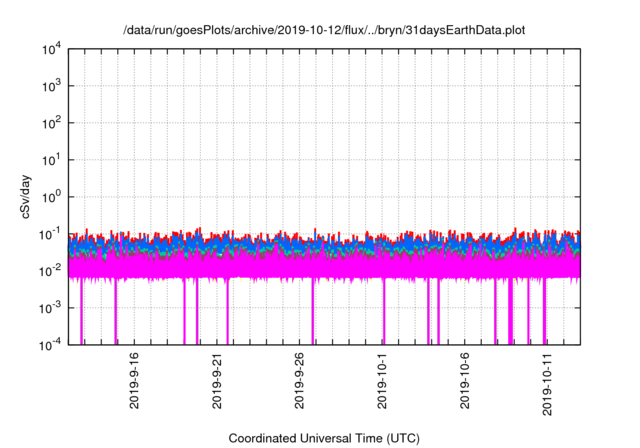Click the 2019-10-11 date label
The width and height of the screenshot is (640, 448).
click(547, 384)
